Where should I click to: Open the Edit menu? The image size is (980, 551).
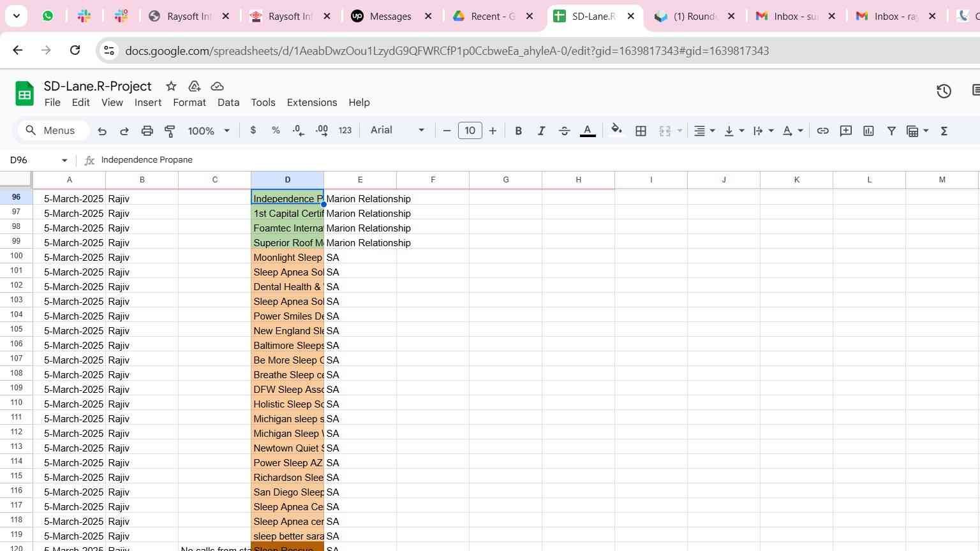click(81, 103)
